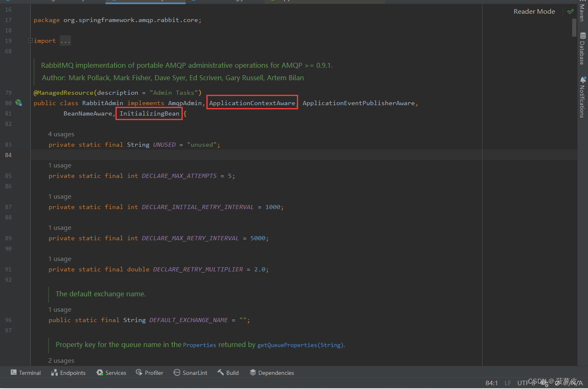
Task: Click the @ManagedResource annotation
Action: pos(64,93)
